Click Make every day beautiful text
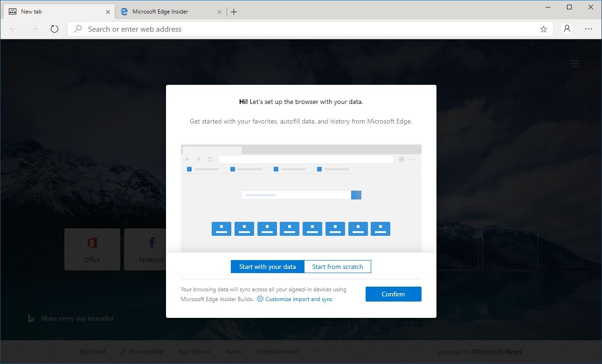602x364 pixels. click(x=77, y=318)
